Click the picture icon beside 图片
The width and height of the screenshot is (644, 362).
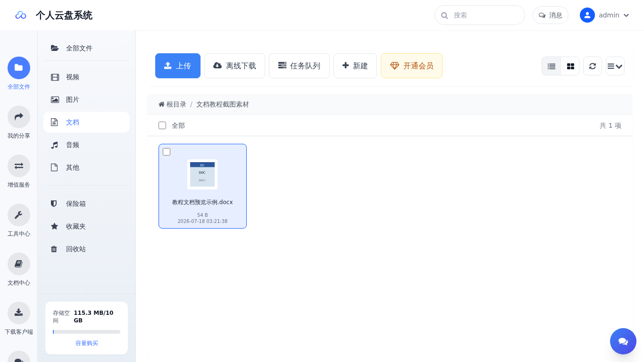[55, 100]
